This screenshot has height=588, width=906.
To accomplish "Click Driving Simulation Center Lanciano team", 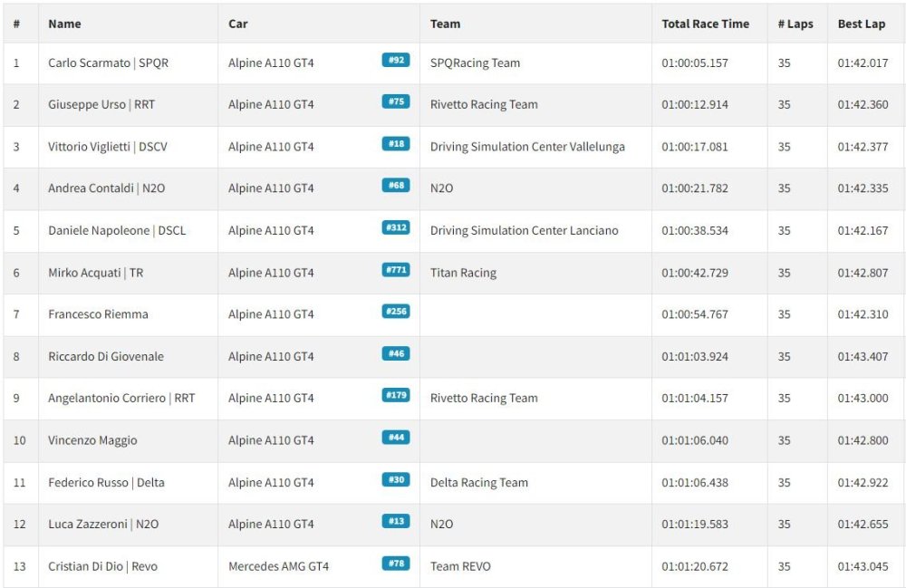I will [524, 230].
